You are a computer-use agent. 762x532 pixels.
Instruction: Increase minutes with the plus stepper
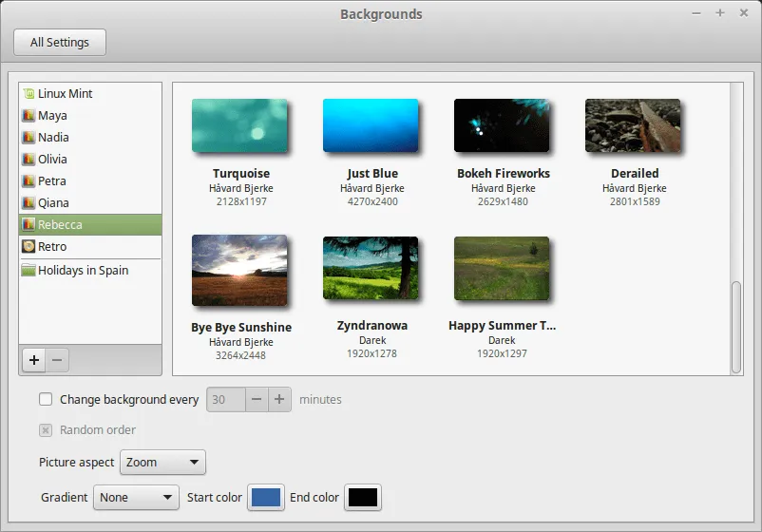279,400
